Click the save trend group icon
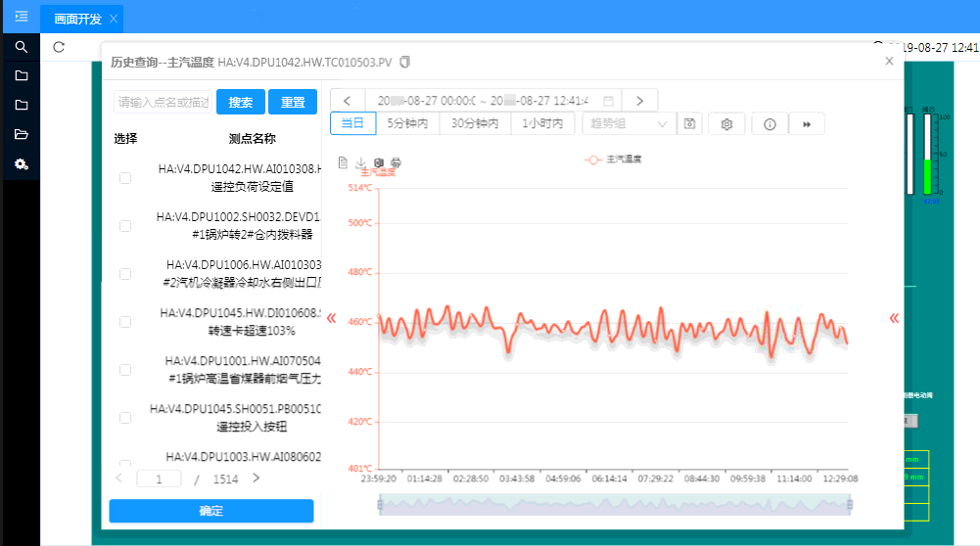The height and width of the screenshot is (546, 980). coord(689,123)
